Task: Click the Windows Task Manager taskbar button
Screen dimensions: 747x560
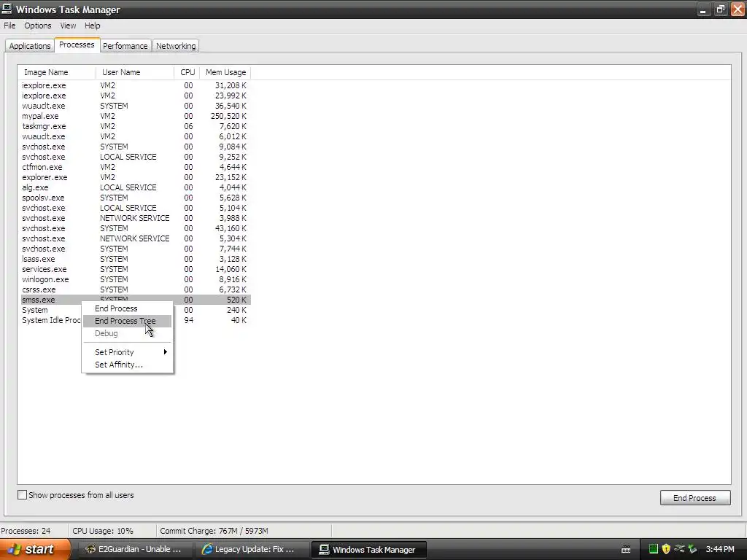Action: tap(368, 550)
